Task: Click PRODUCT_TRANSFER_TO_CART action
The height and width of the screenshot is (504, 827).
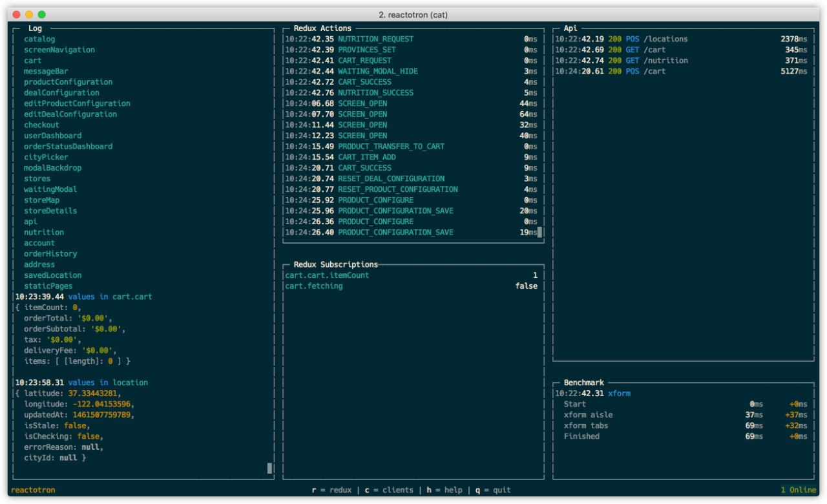Action: point(412,147)
